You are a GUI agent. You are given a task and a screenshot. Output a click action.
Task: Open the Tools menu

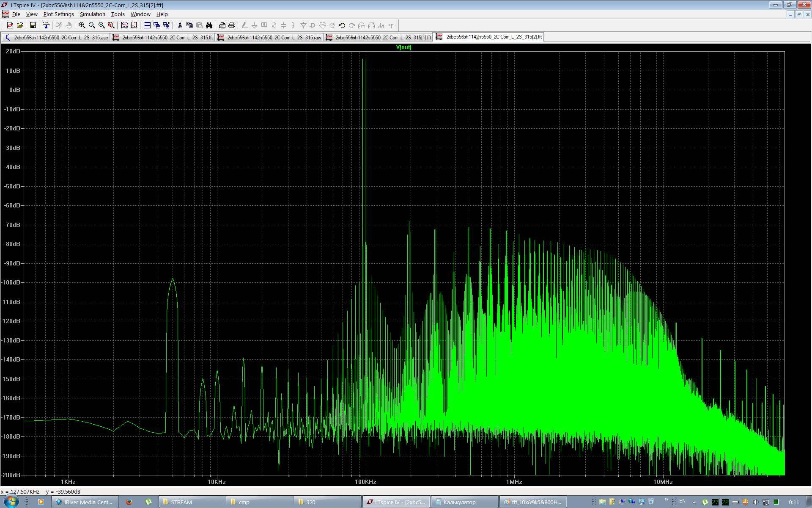[118, 14]
